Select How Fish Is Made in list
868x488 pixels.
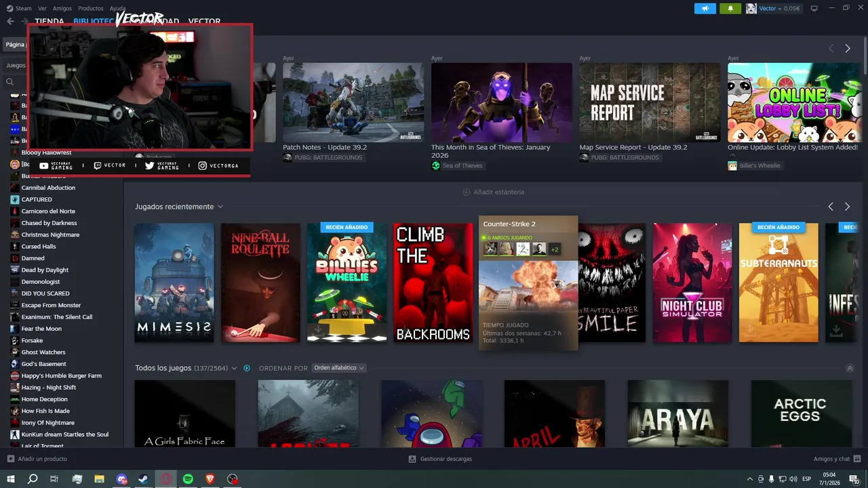point(45,411)
